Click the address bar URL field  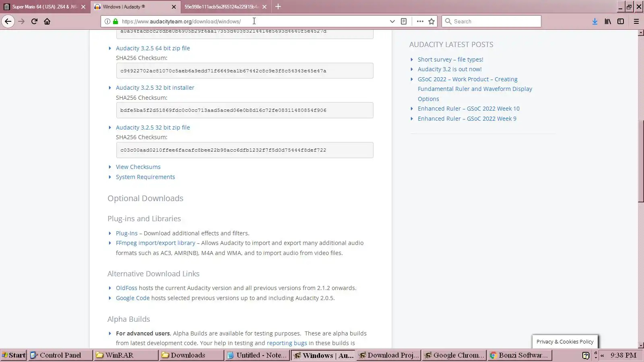pos(253,21)
